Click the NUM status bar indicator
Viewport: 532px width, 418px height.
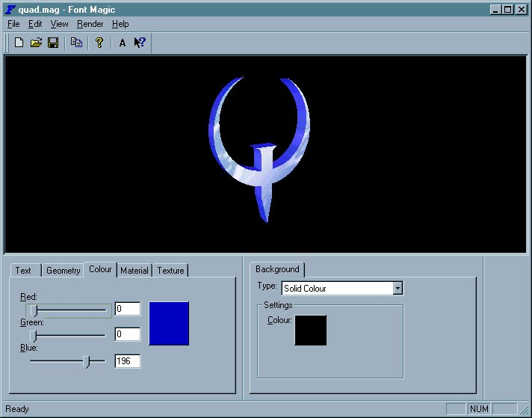point(479,409)
